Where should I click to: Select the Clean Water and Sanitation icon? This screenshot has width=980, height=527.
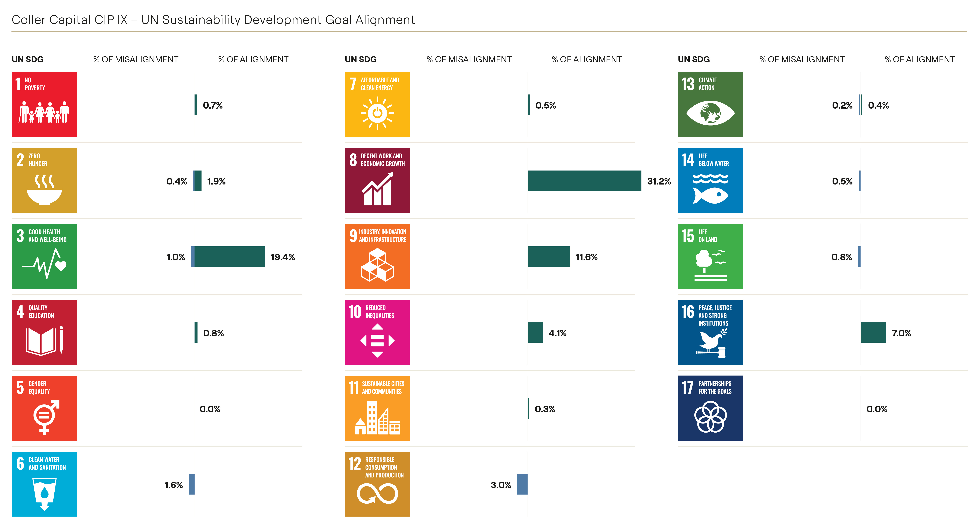tap(44, 484)
